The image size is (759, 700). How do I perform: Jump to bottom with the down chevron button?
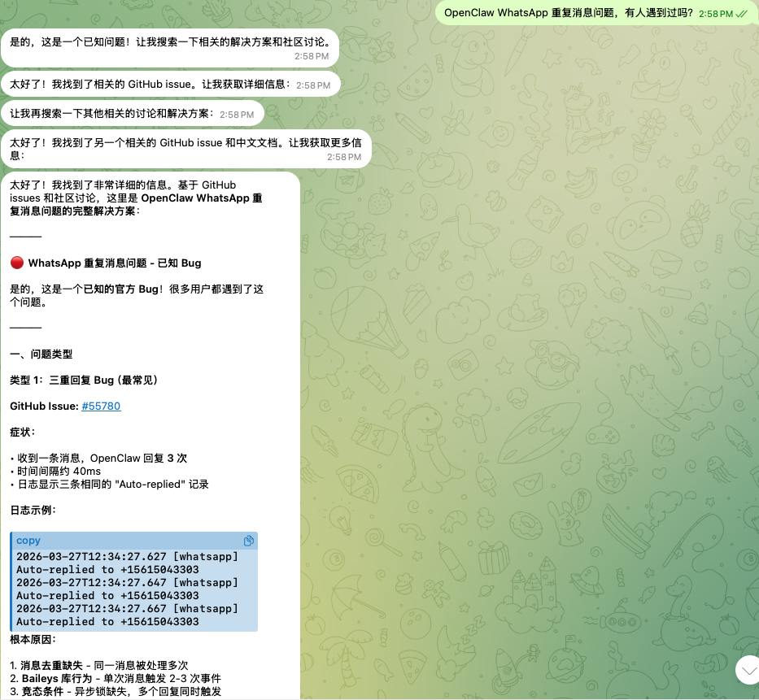(748, 669)
